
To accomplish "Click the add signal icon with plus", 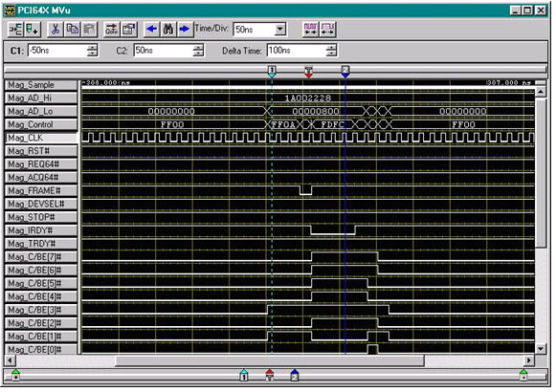I will tap(32, 30).
